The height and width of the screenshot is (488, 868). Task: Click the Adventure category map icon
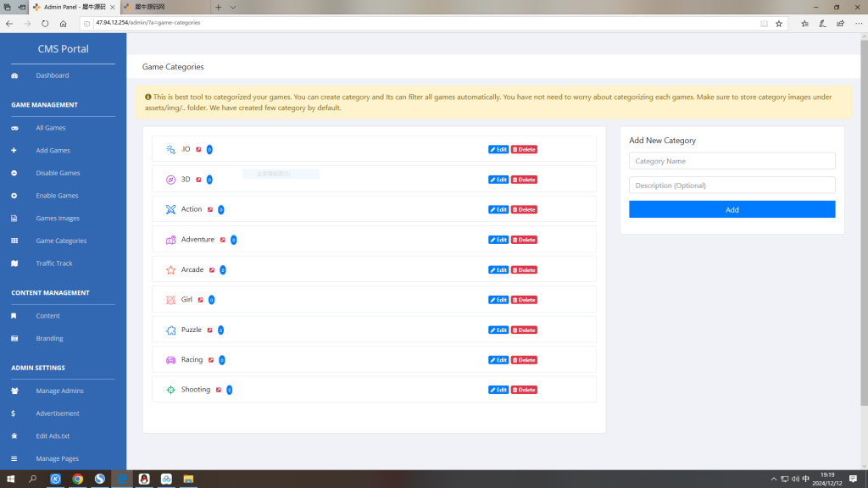coord(170,240)
